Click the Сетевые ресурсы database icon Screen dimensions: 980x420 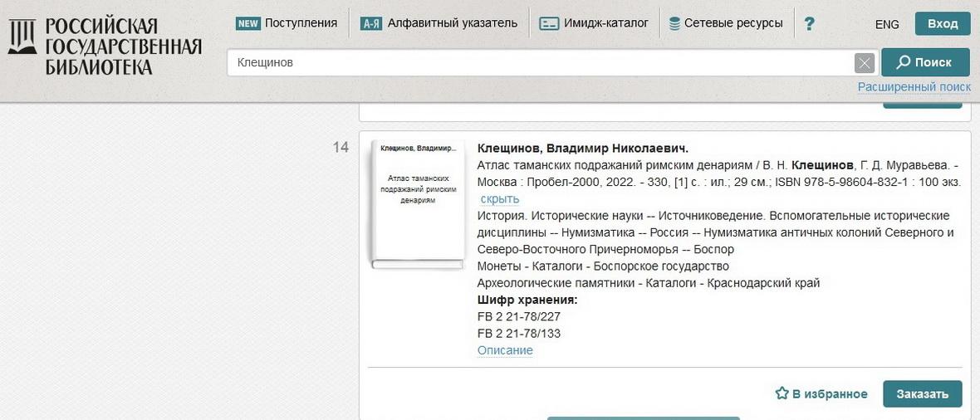pos(674,24)
